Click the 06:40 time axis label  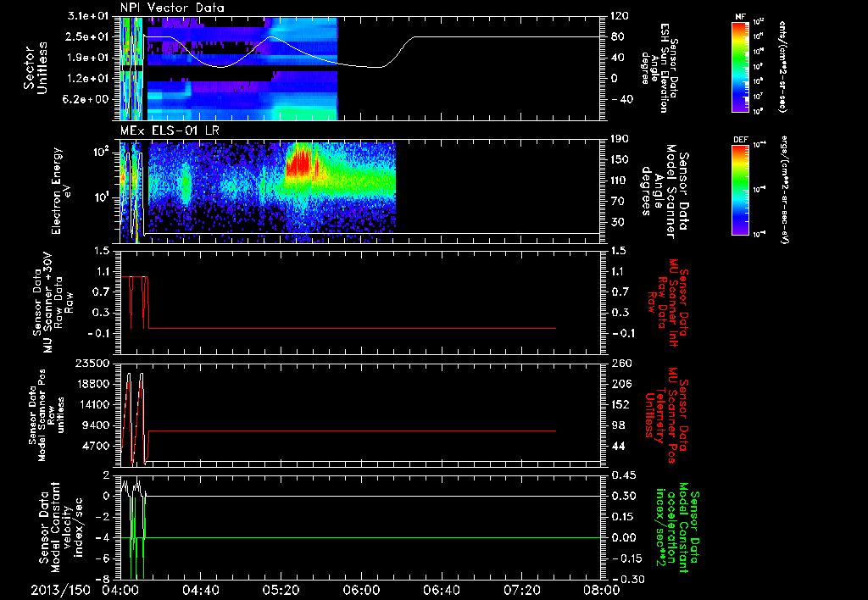441,590
